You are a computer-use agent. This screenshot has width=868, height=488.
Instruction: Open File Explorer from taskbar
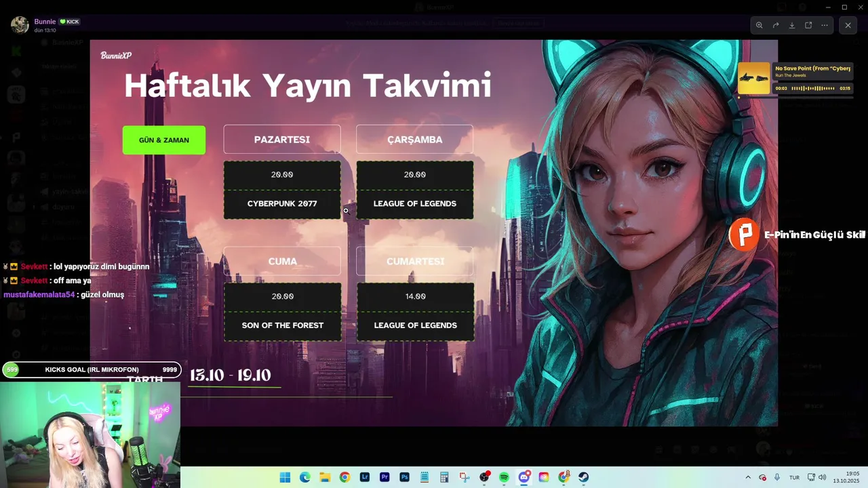[325, 477]
